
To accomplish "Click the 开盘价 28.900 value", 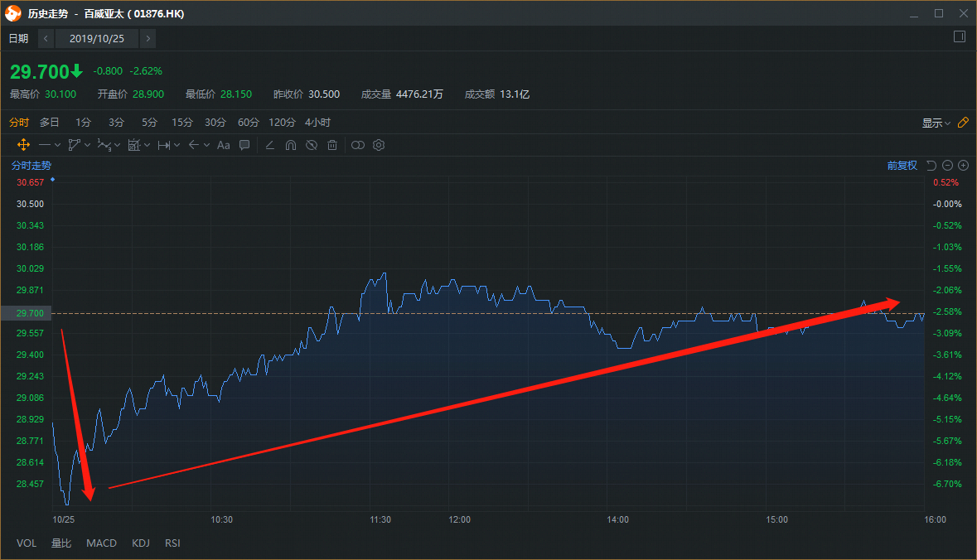I will [x=148, y=94].
